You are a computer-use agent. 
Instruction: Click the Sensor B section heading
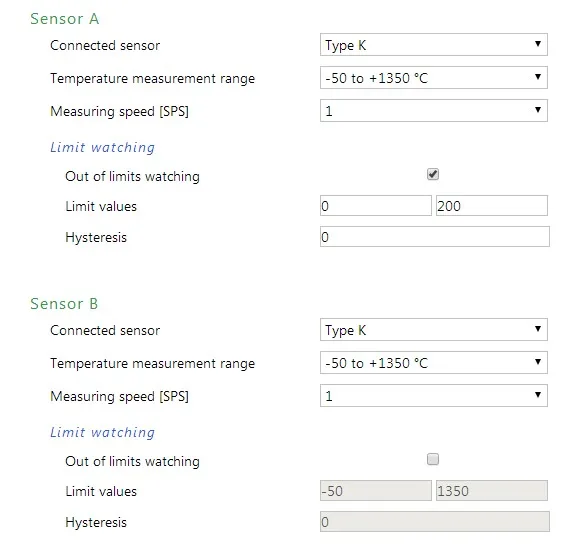click(x=64, y=304)
